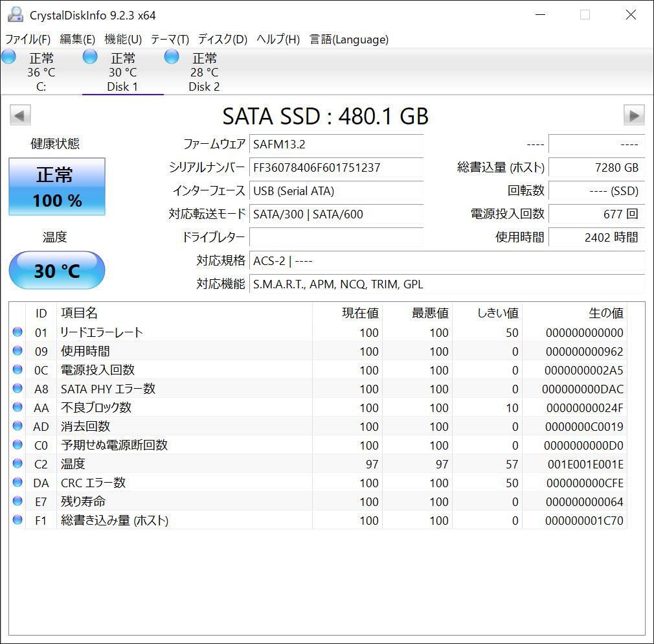Image resolution: width=654 pixels, height=644 pixels.
Task: Go to previous disk with left arrow
Action: (x=20, y=115)
